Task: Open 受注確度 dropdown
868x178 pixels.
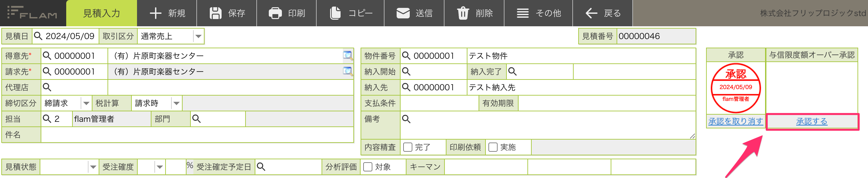Action: pyautogui.click(x=151, y=167)
